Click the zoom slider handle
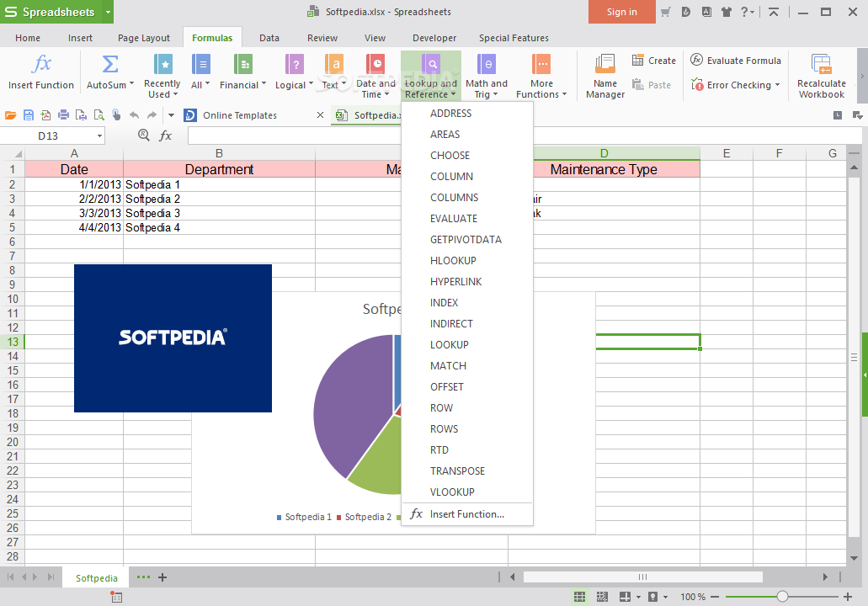 pos(782,597)
